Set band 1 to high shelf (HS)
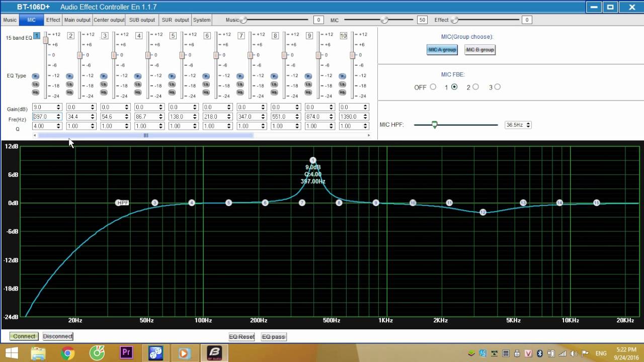Screen dimensions: 644x362 tap(35, 93)
